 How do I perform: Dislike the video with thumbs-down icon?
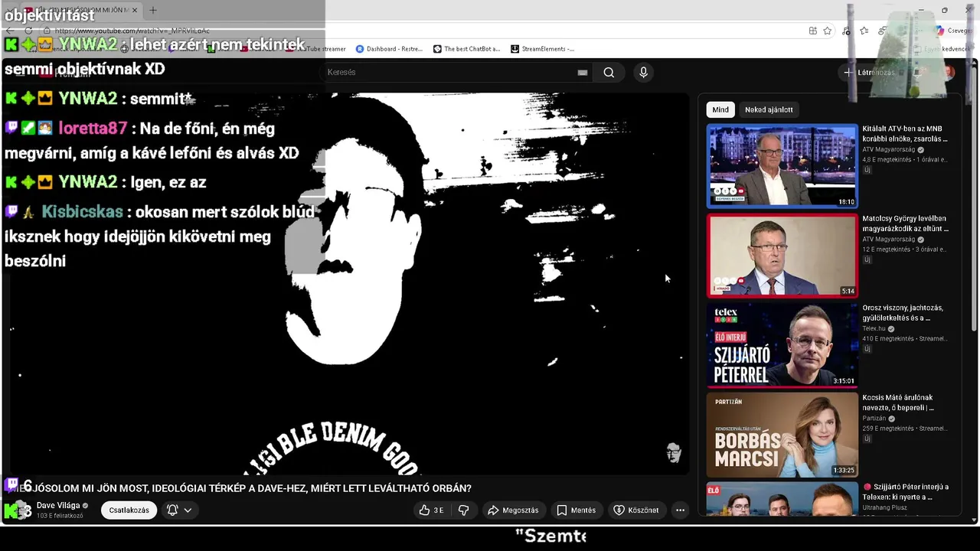463,510
